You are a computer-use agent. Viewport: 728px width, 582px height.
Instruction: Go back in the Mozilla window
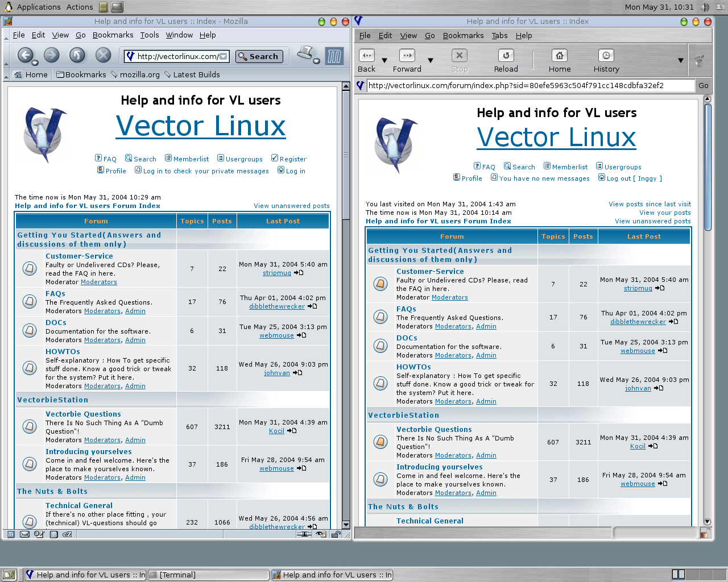[25, 55]
